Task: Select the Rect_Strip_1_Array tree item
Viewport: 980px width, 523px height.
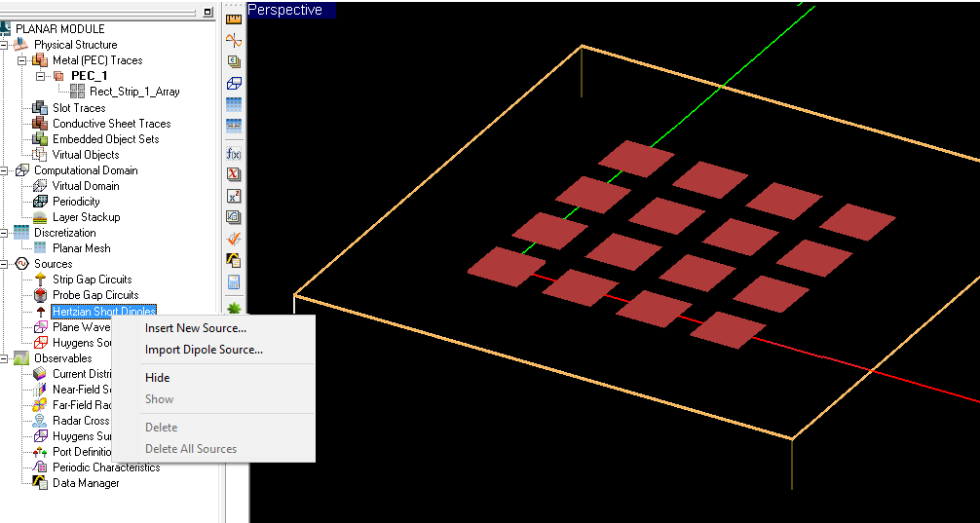Action: click(134, 92)
